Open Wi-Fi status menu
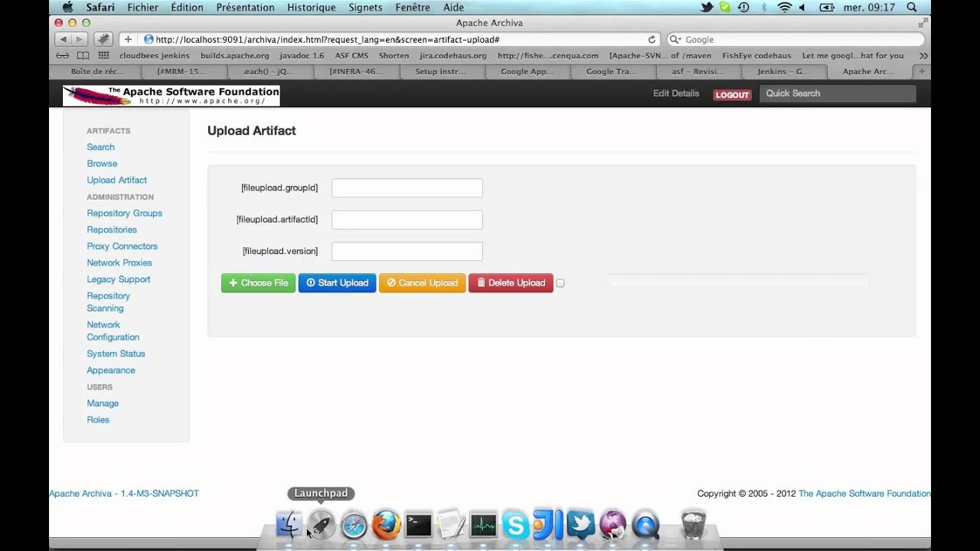The height and width of the screenshot is (551, 980). pos(784,7)
